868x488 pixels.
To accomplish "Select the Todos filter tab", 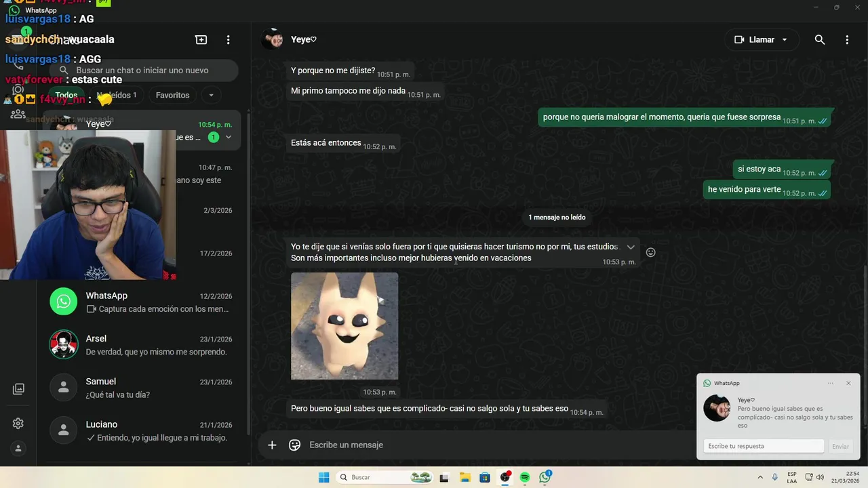I will 66,95.
